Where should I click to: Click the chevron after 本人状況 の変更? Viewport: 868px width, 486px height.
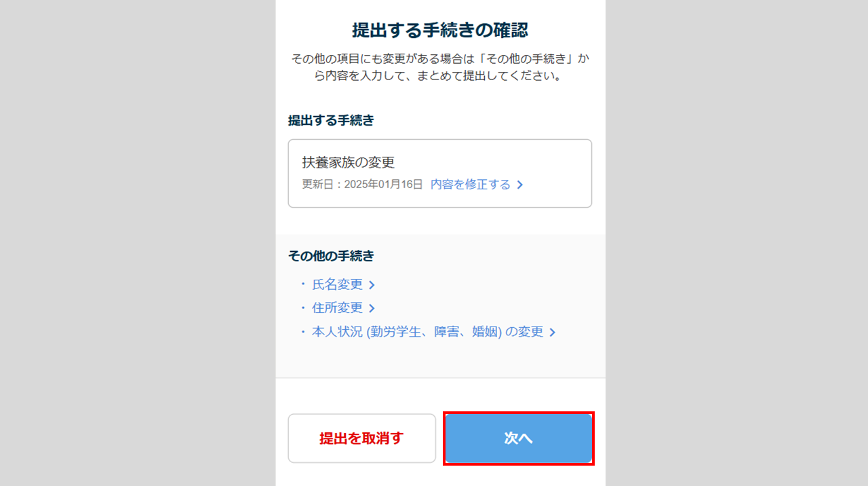tap(553, 333)
